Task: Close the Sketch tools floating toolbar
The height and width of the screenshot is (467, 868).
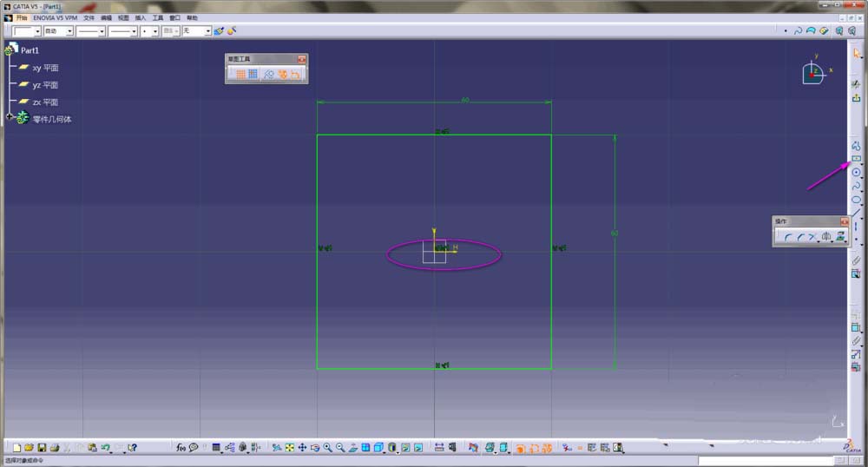Action: click(302, 59)
